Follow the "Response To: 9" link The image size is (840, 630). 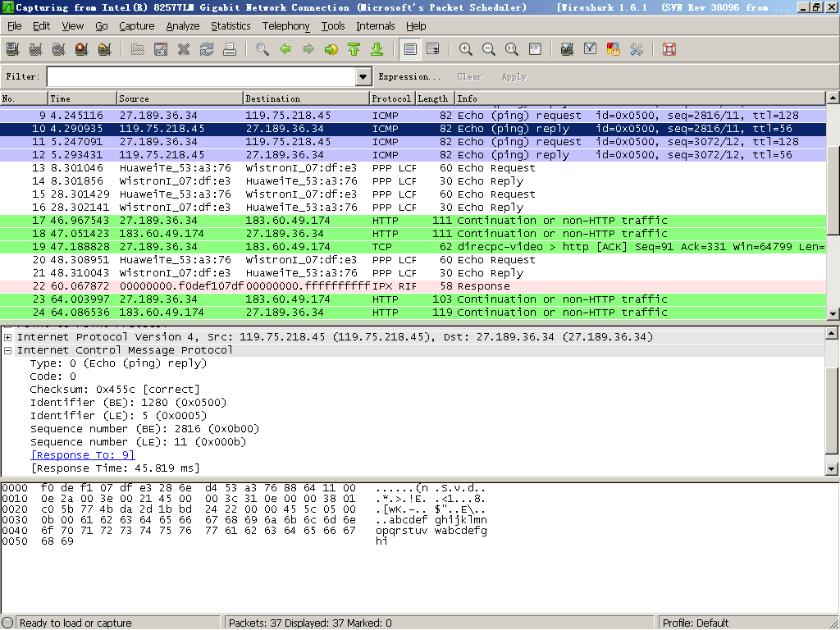(x=82, y=455)
